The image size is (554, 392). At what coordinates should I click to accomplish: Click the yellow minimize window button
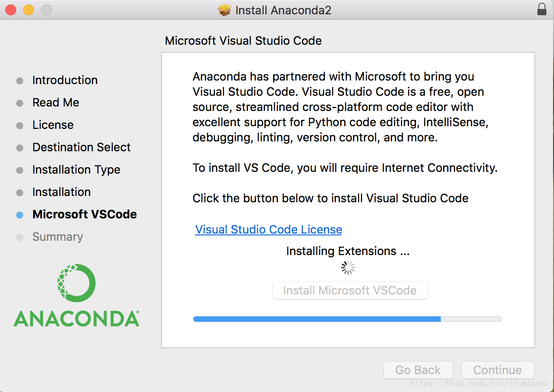[29, 10]
